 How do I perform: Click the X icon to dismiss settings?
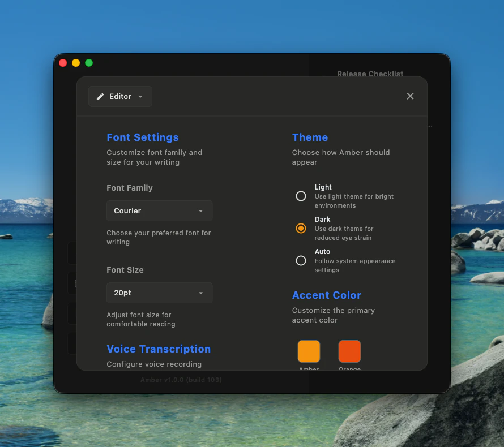pos(410,96)
